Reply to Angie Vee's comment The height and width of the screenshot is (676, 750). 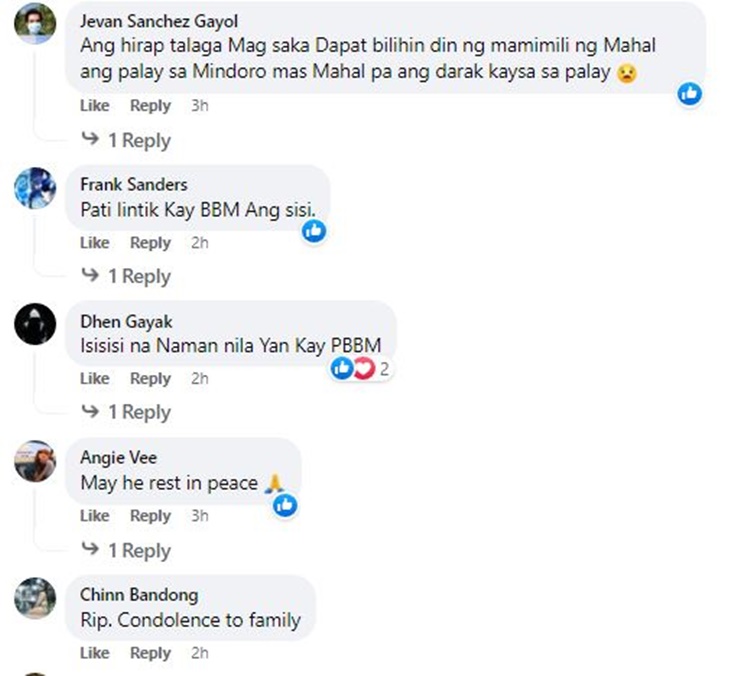click(x=150, y=516)
